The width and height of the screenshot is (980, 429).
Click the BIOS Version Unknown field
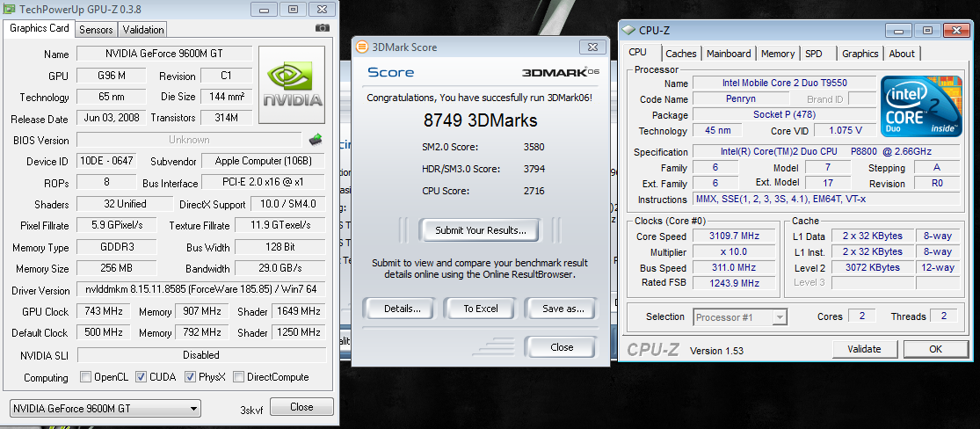tap(189, 140)
